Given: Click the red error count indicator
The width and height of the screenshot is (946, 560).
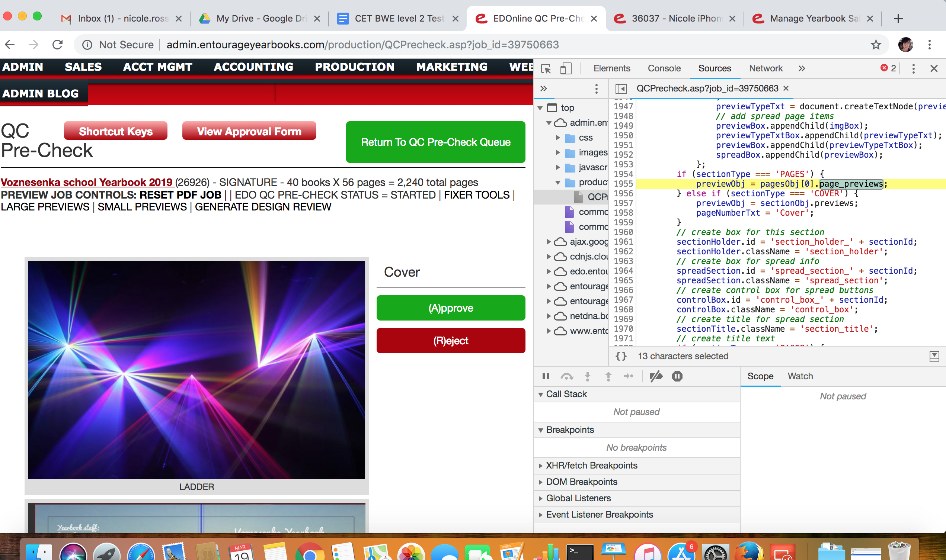Looking at the screenshot, I should (888, 68).
